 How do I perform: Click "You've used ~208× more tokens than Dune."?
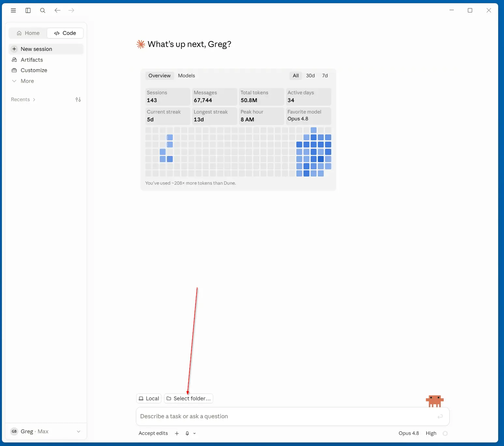190,183
